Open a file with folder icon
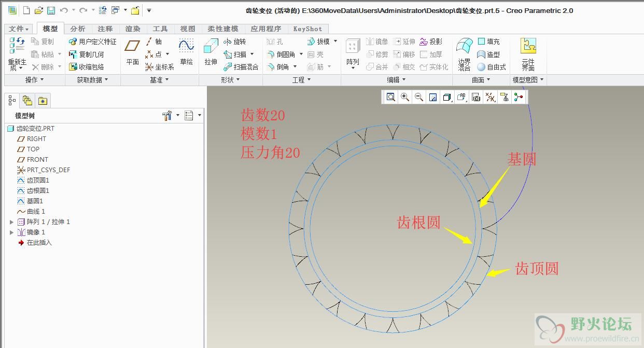 [39, 10]
